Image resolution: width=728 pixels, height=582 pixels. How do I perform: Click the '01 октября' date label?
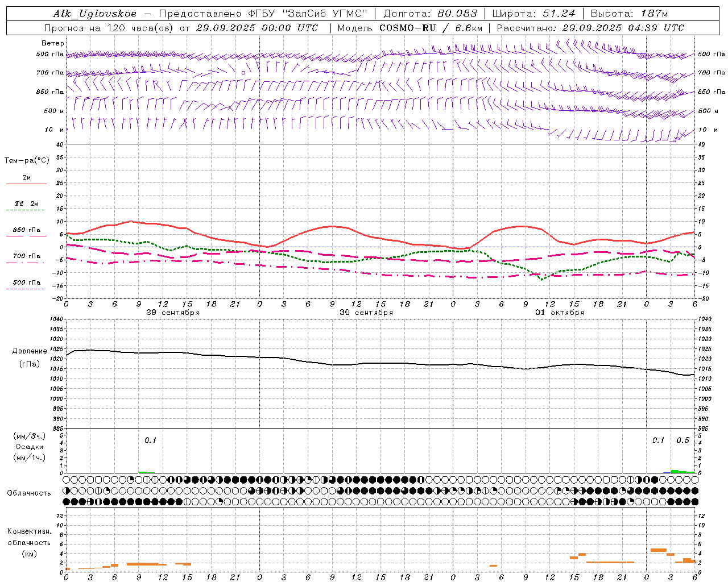[560, 313]
